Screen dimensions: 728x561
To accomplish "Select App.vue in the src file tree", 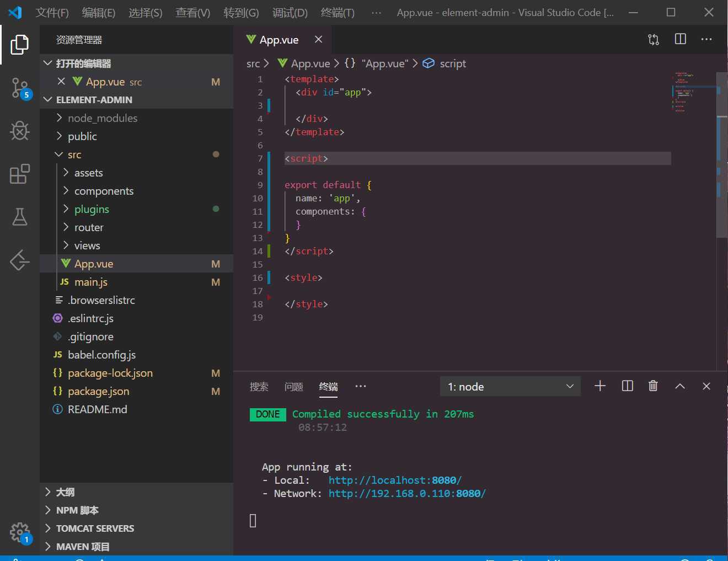I will pos(137,264).
